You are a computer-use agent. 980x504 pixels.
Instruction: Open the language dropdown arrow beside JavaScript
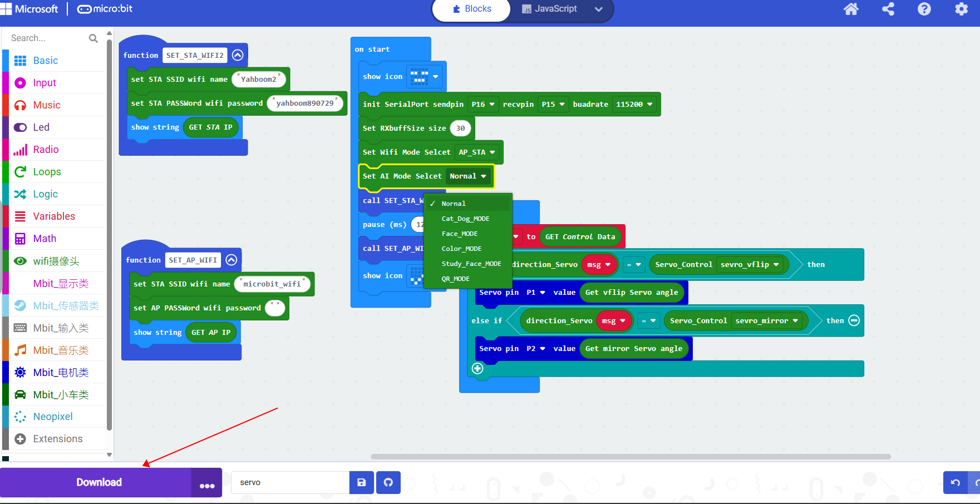click(x=599, y=9)
